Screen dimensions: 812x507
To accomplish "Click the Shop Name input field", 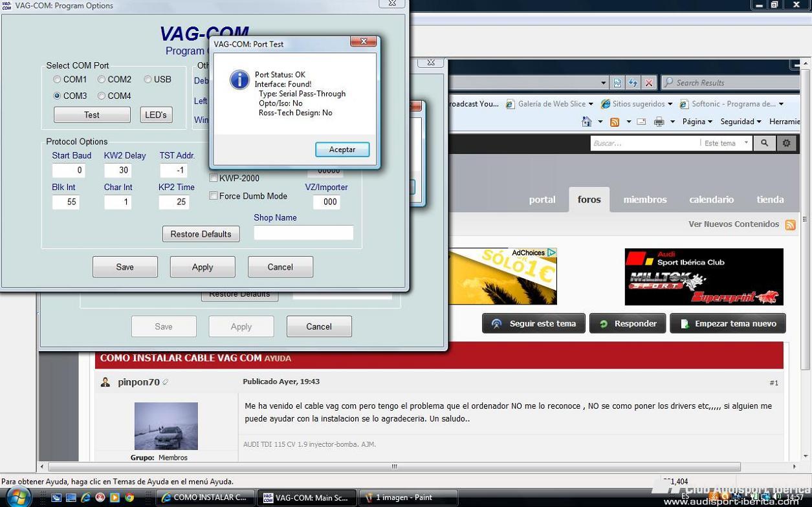I will click(x=303, y=233).
